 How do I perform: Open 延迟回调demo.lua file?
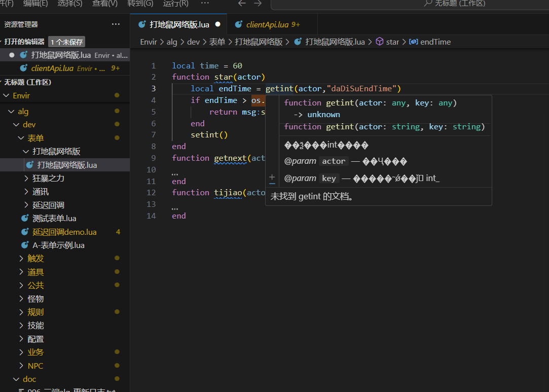64,232
